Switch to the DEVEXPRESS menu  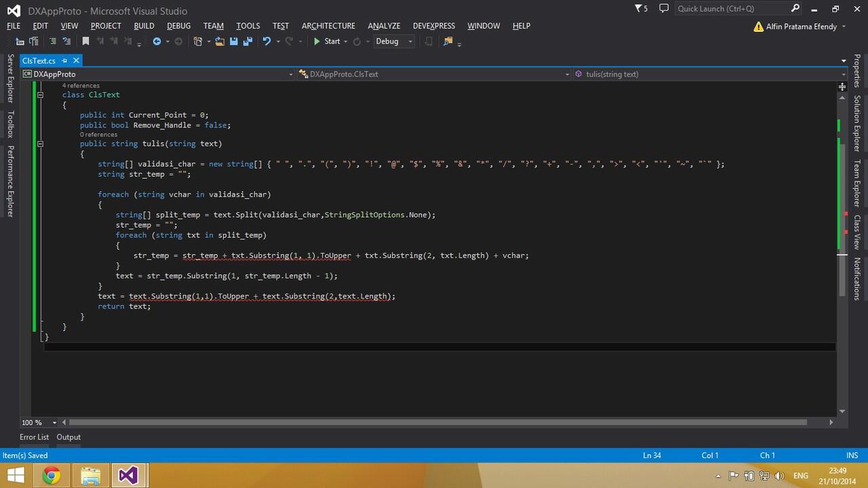(x=434, y=26)
